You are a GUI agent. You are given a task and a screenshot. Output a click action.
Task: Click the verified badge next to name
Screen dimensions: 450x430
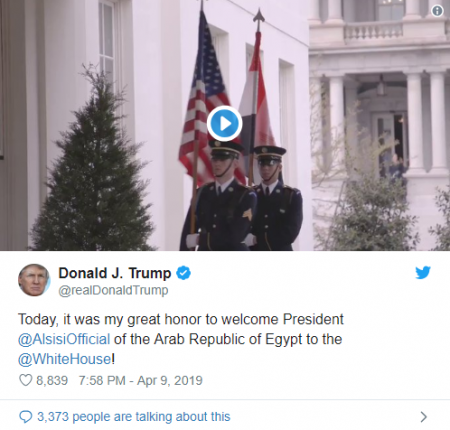[183, 273]
